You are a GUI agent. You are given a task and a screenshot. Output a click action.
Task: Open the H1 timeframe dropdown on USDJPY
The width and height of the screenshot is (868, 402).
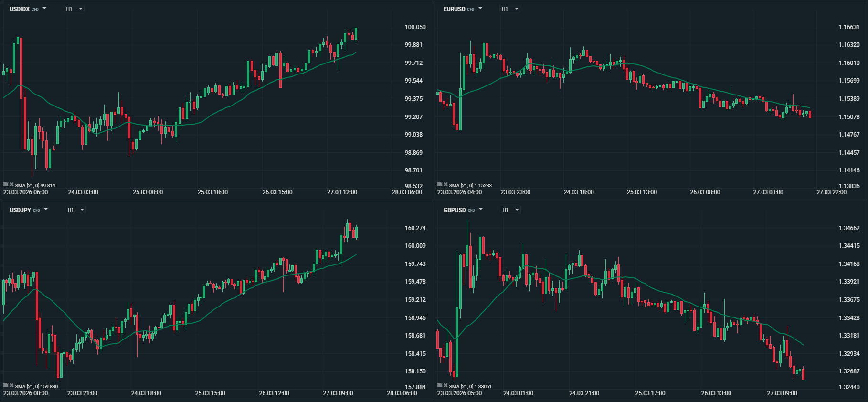pyautogui.click(x=75, y=210)
